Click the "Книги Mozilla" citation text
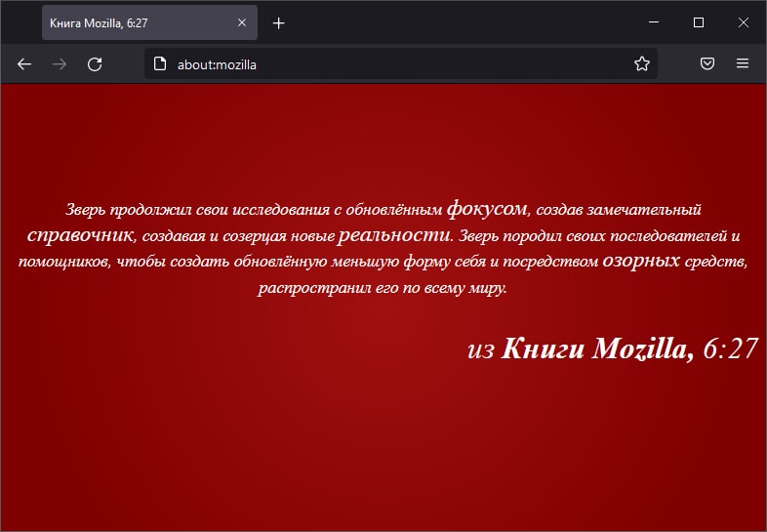 click(x=597, y=348)
